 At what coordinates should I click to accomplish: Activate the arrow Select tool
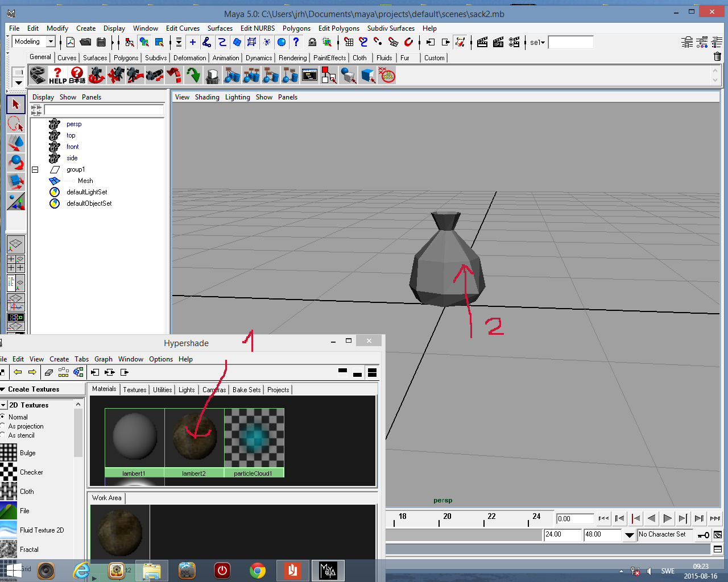tap(16, 104)
